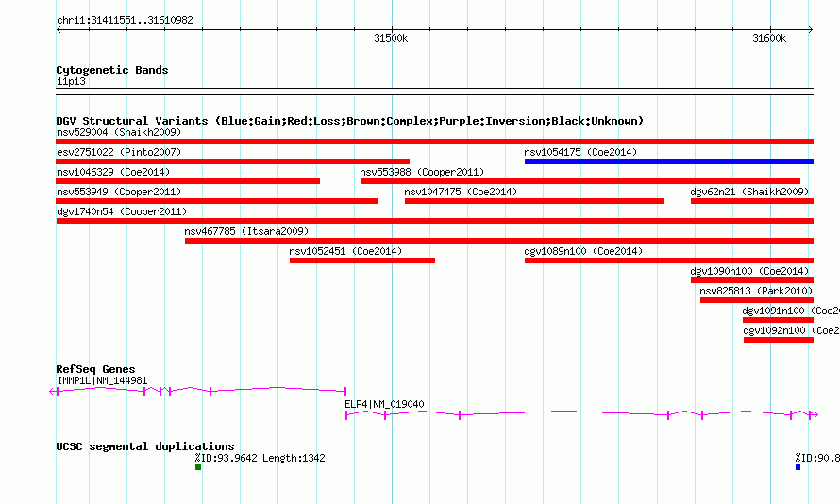Image resolution: width=840 pixels, height=504 pixels.
Task: Open the nsv553988 (Cooper2011) label
Action: [x=422, y=172]
